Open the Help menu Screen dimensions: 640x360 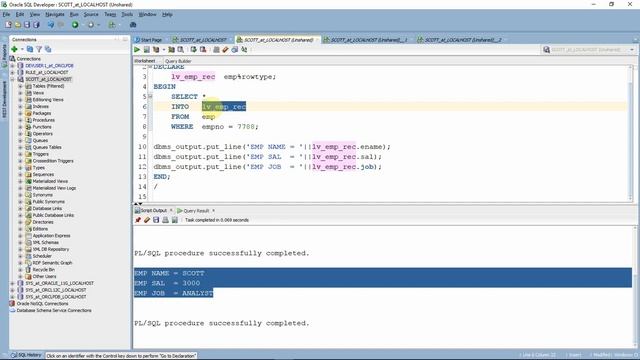[x=167, y=14]
